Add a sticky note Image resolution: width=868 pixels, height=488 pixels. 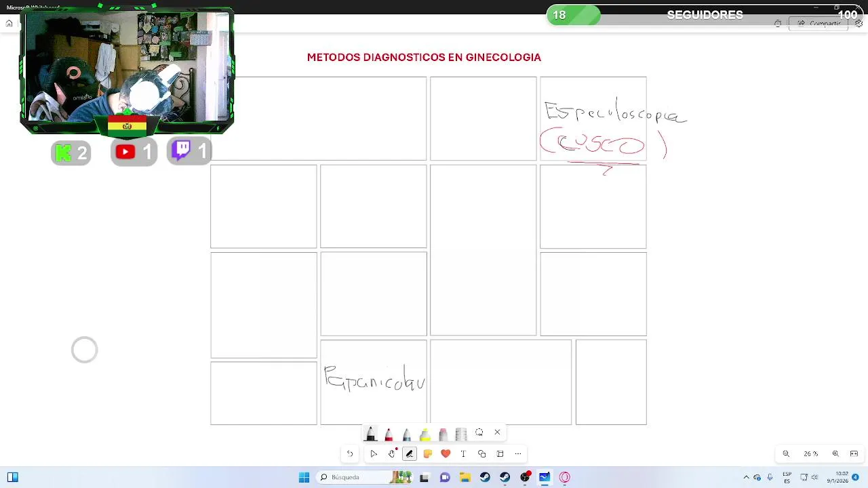[x=427, y=454]
